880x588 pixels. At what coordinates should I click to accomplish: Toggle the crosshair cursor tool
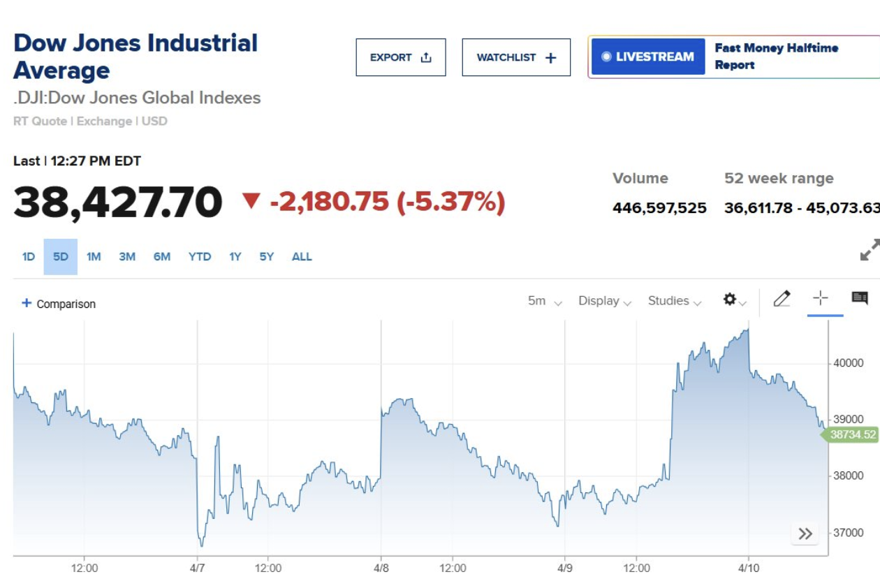[x=821, y=299]
